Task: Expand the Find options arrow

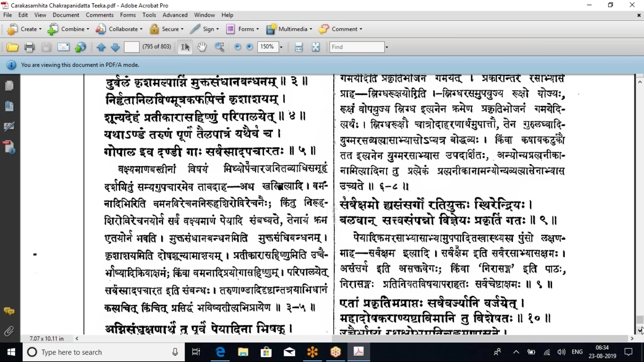Action: click(x=387, y=47)
